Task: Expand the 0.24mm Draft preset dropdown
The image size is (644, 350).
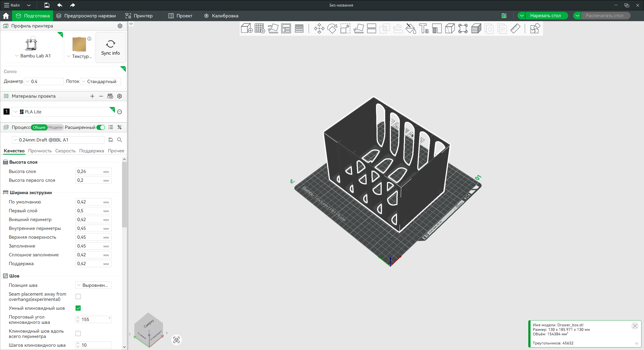Action: pos(58,140)
